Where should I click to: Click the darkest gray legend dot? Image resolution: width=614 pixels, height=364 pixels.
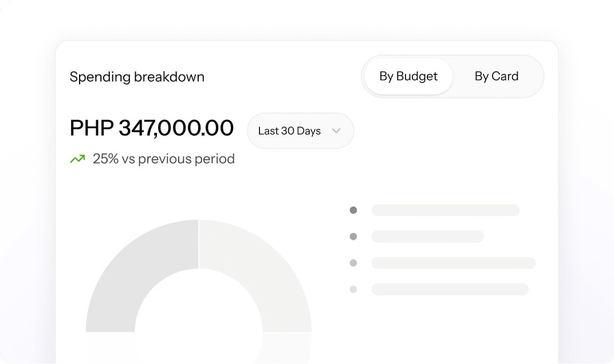pos(353,210)
